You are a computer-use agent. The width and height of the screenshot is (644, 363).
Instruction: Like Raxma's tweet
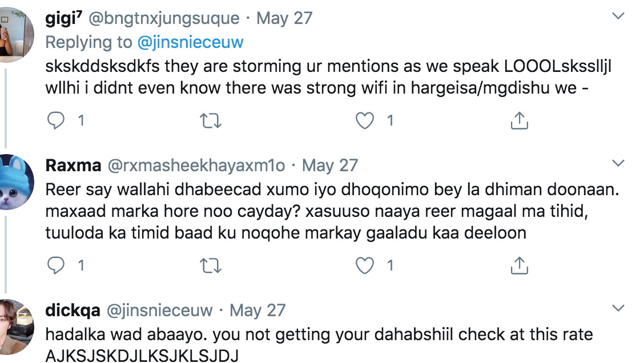point(364,265)
